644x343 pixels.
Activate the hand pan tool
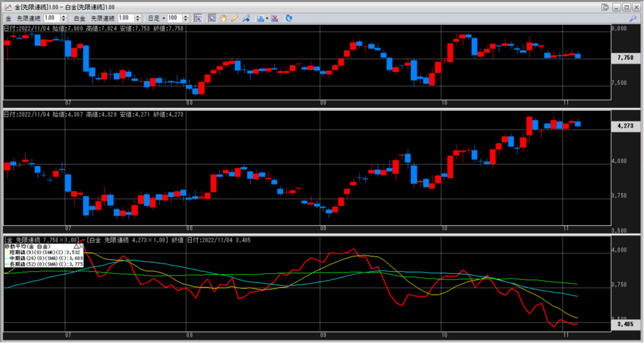pyautogui.click(x=223, y=18)
